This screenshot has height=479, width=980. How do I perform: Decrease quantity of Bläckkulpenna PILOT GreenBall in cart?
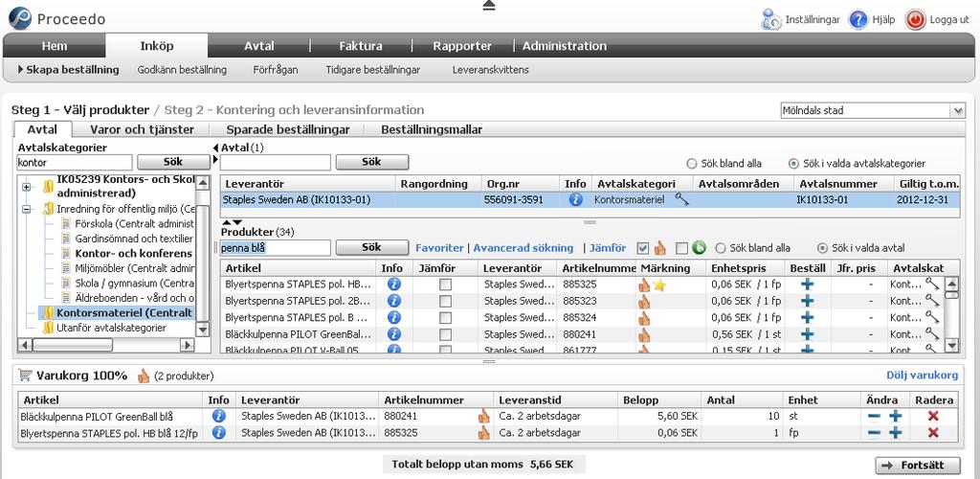875,417
